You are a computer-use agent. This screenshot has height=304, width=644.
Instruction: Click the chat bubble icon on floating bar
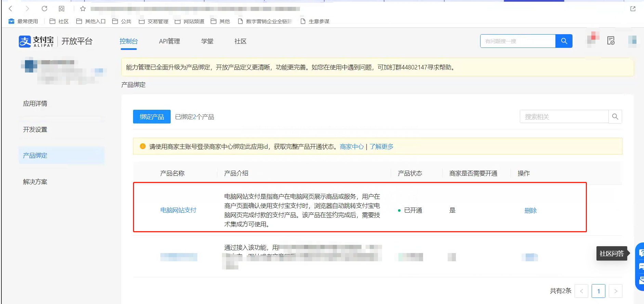point(641,266)
